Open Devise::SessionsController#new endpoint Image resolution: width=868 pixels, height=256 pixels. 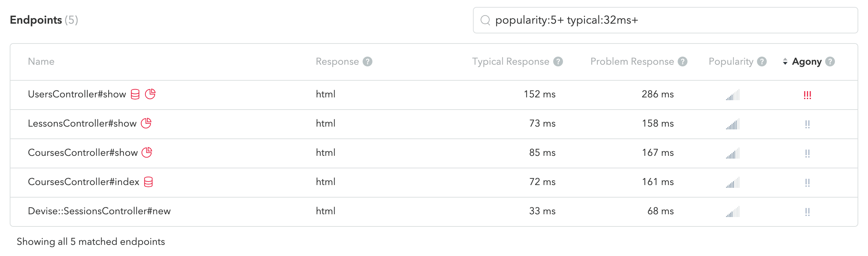pyautogui.click(x=99, y=211)
